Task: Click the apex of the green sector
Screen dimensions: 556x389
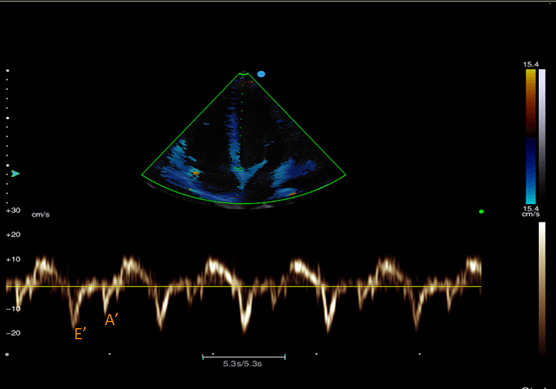Action: [x=243, y=73]
